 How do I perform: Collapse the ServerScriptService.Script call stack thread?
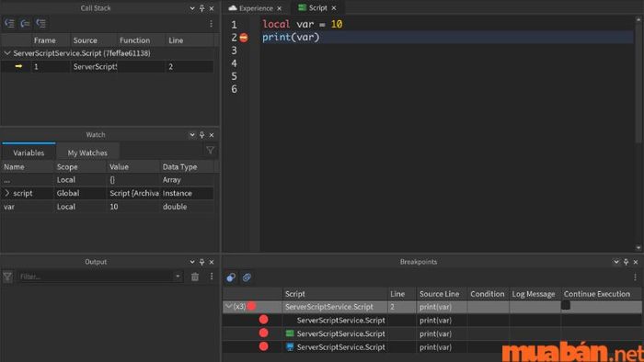pos(7,53)
